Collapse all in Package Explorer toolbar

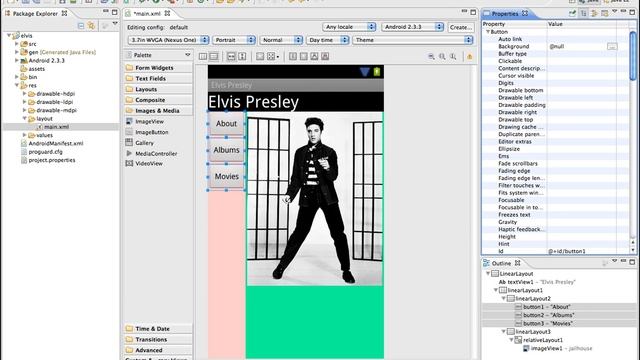(x=81, y=26)
